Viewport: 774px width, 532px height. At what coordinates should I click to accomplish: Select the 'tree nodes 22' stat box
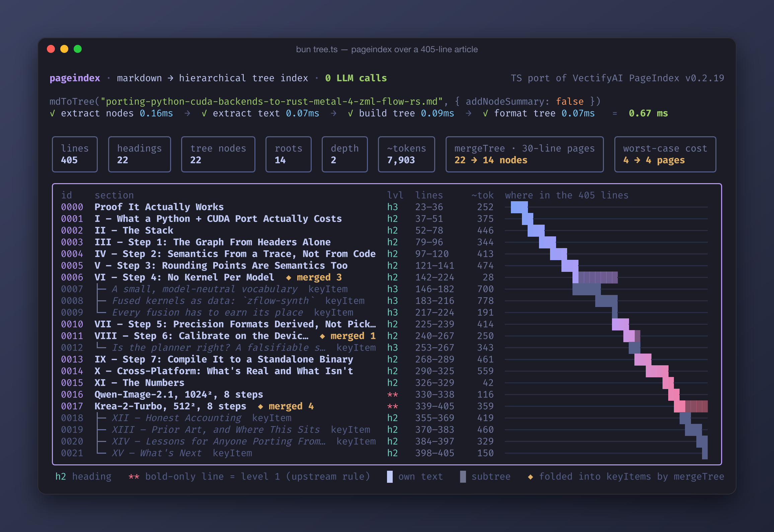pyautogui.click(x=218, y=154)
